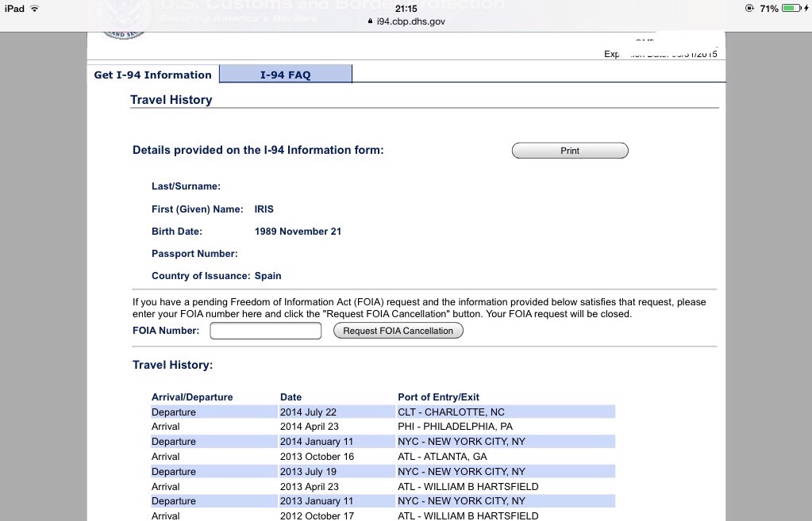
Task: Select Country of Issuance value Spain
Action: point(267,276)
